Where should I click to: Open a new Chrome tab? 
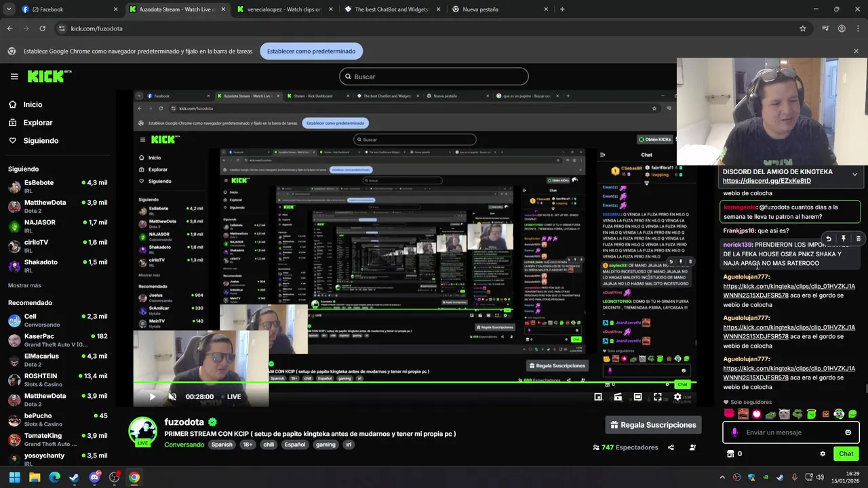click(562, 9)
